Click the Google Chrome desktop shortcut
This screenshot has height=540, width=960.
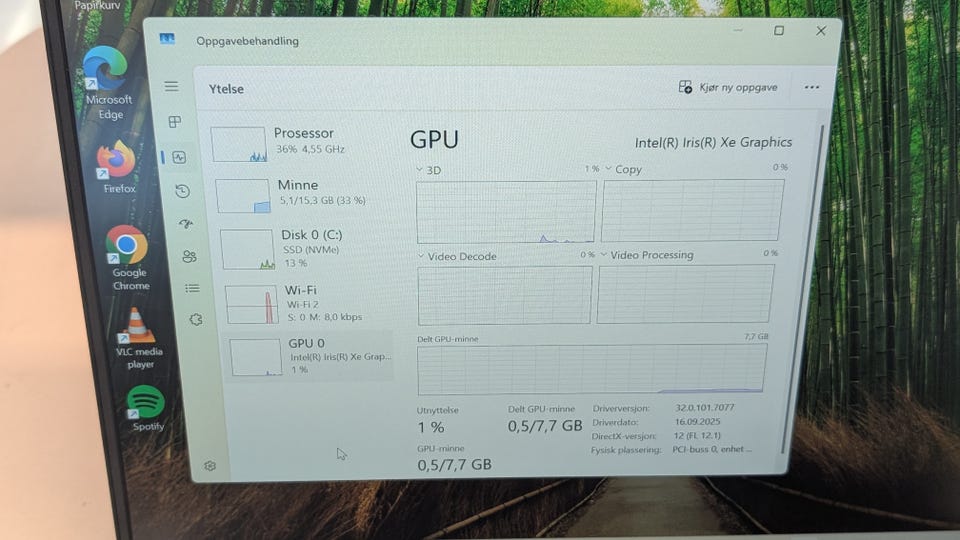pos(128,258)
